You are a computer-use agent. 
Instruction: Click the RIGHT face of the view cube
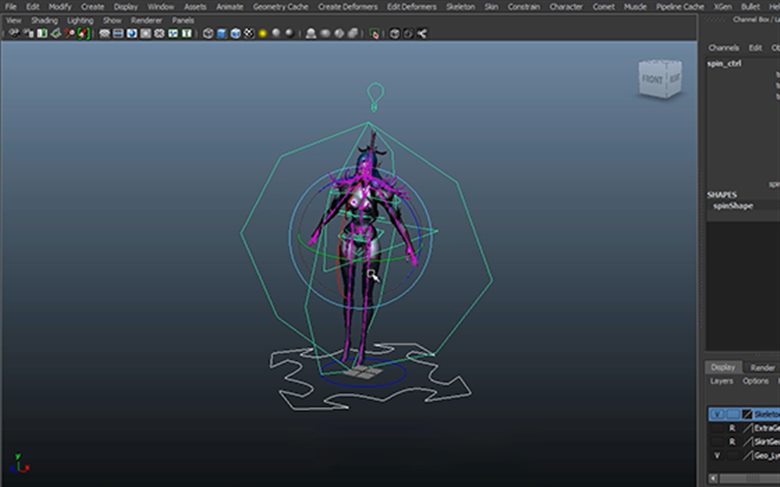pyautogui.click(x=674, y=78)
